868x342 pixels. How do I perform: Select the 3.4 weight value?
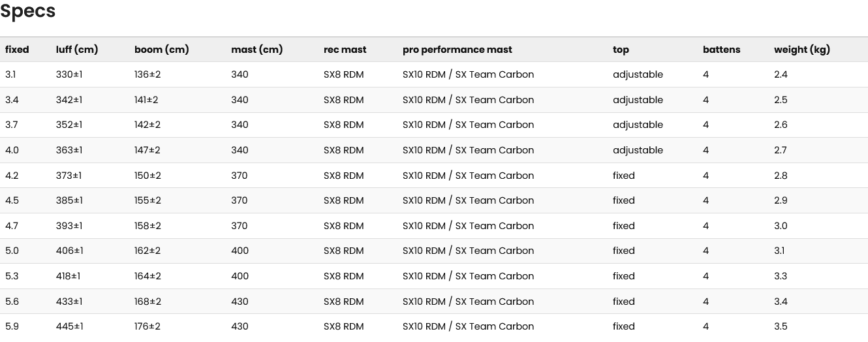coord(781,302)
